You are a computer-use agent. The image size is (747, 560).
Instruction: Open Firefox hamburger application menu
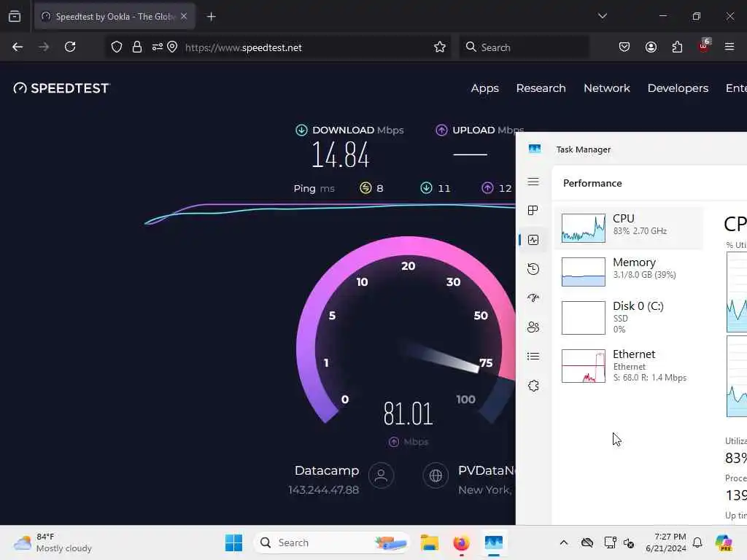729,47
